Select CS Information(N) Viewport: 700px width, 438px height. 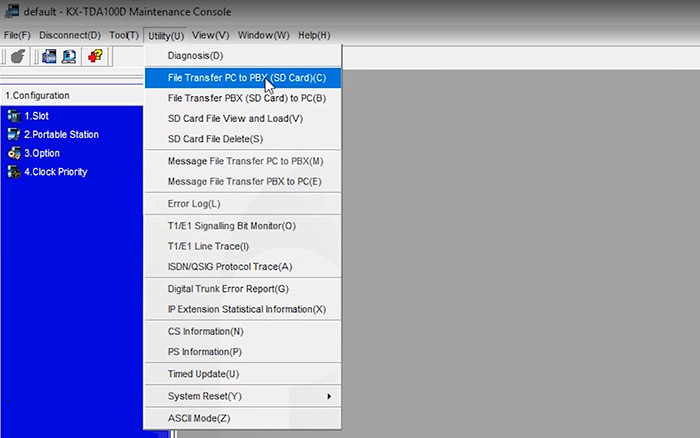point(243,331)
